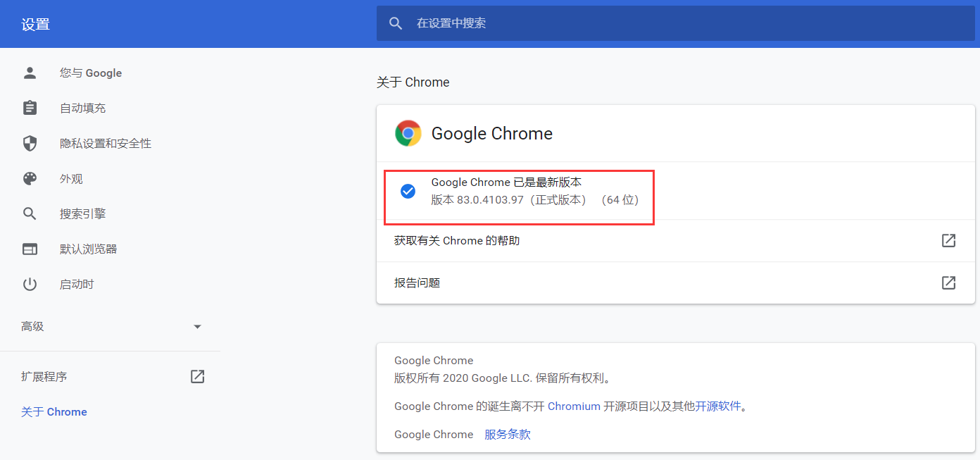Collapse the 高级 dropdown arrow
Screen dimensions: 980x460
coord(197,326)
